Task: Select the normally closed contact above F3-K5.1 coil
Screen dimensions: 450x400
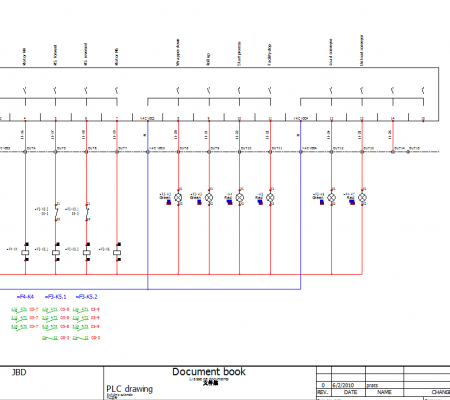Action: pos(57,211)
